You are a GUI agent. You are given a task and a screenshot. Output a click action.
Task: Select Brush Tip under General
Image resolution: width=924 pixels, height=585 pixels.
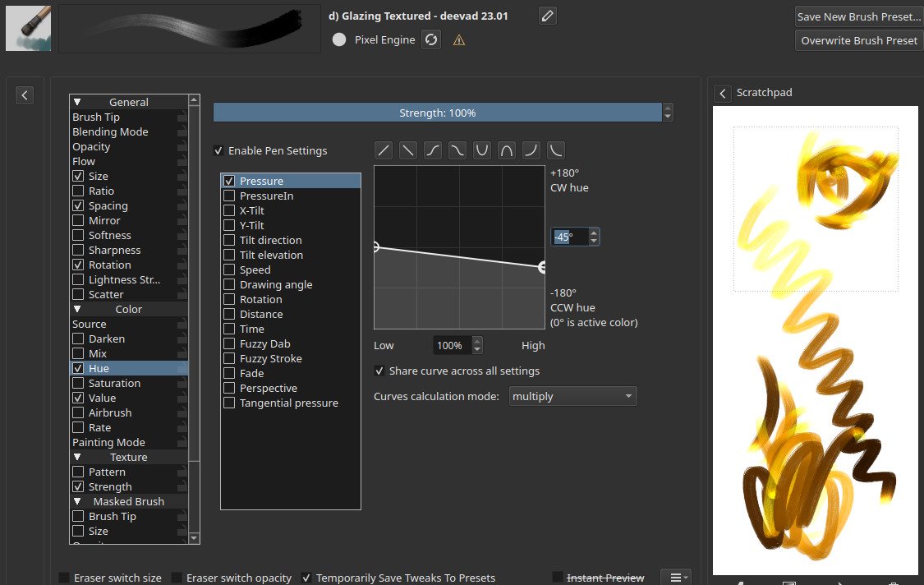(96, 117)
